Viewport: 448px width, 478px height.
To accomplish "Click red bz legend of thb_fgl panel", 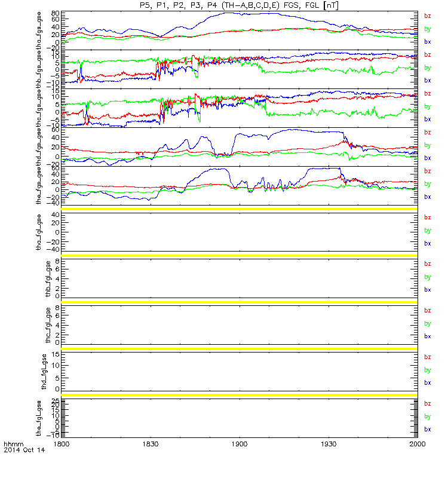I will pyautogui.click(x=428, y=264).
